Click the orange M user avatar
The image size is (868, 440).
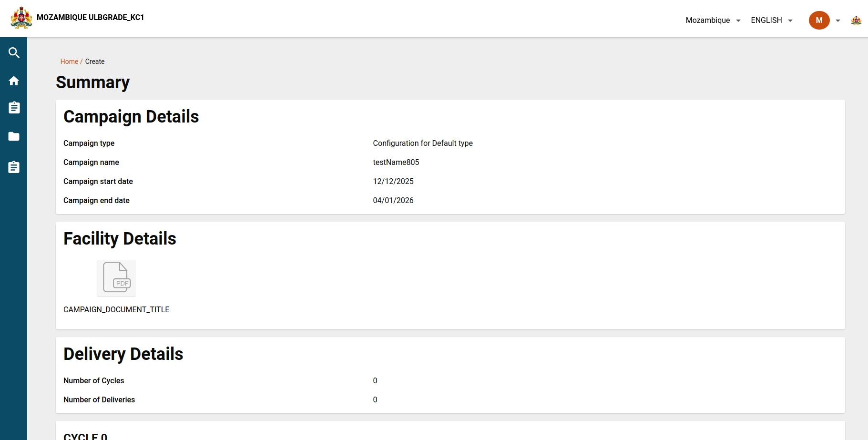pyautogui.click(x=819, y=20)
